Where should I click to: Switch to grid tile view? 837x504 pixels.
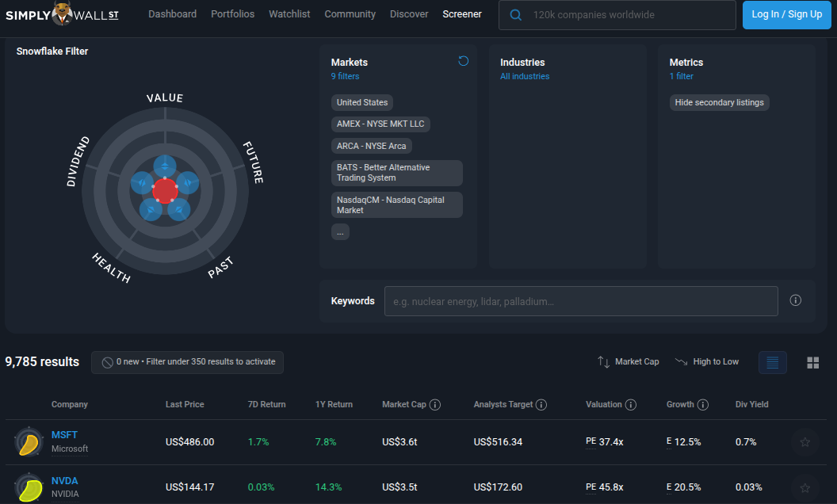pos(813,363)
